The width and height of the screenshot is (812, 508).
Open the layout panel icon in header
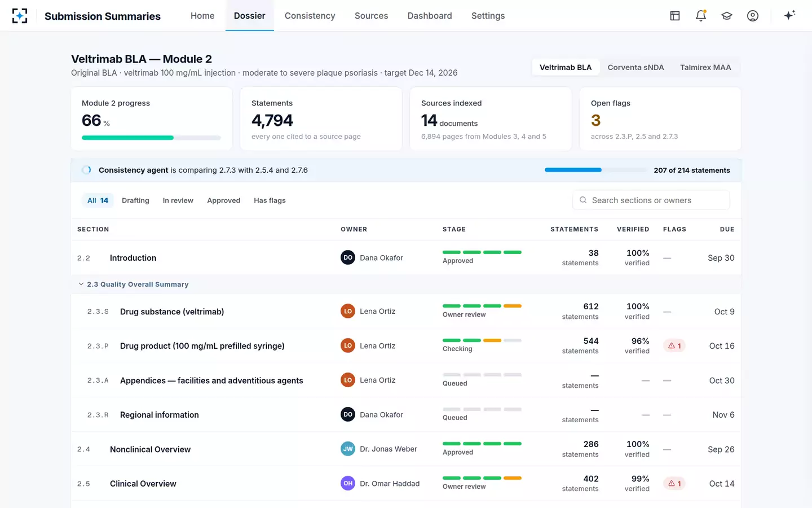click(675, 16)
